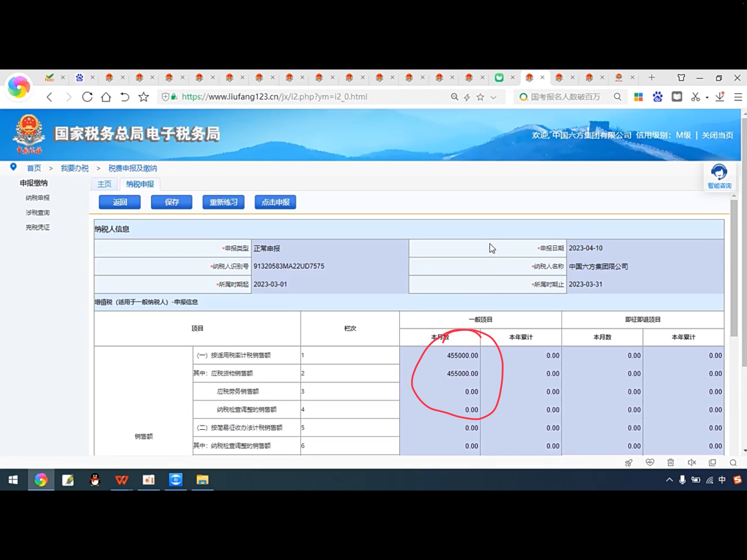747x560 pixels.
Task: Go back with the browser back arrow
Action: (50, 97)
